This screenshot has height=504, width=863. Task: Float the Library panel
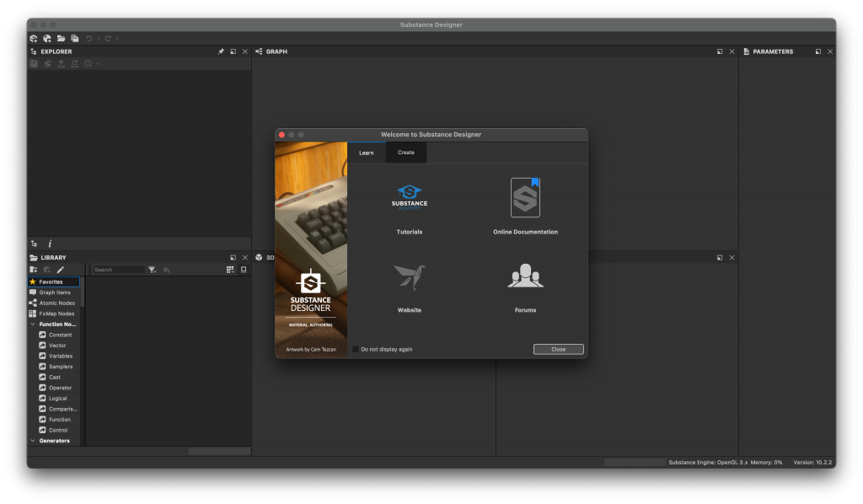point(233,258)
